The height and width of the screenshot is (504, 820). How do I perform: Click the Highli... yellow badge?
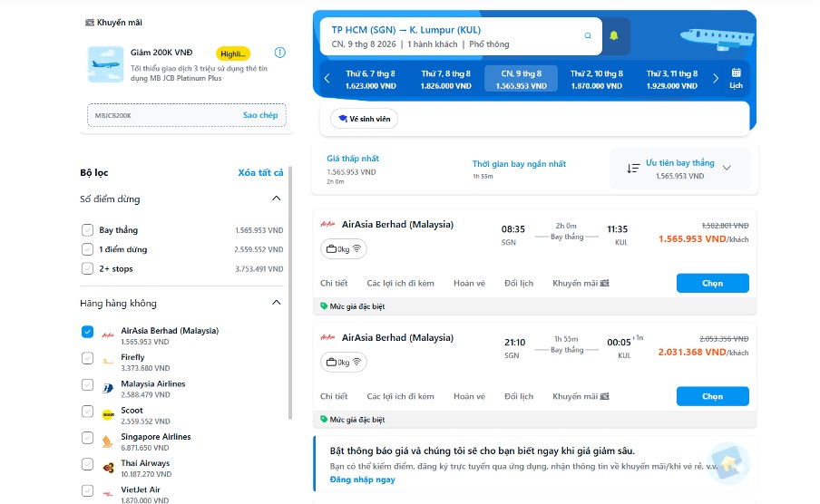(233, 53)
